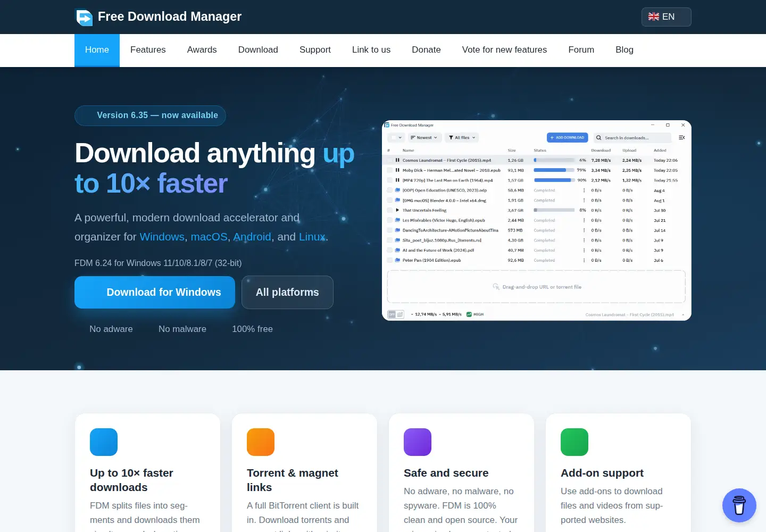Click pause icon for The Last Man on Earth
Image resolution: width=766 pixels, height=532 pixels.
click(x=397, y=180)
